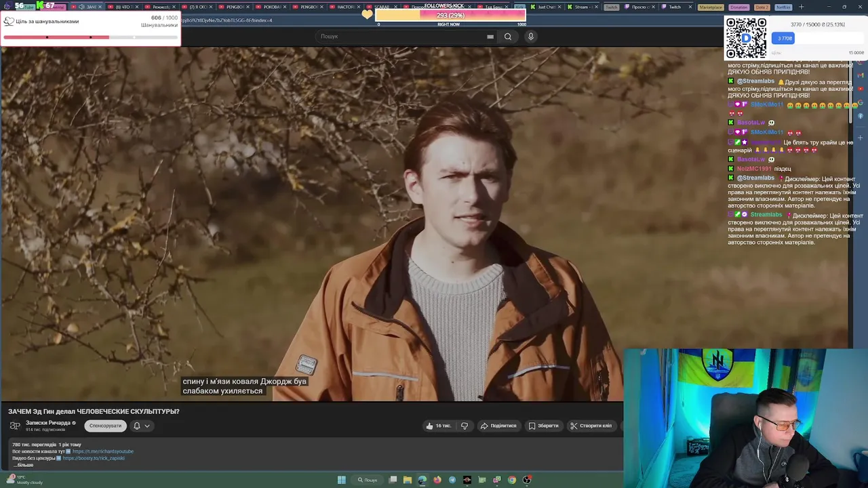This screenshot has height=488, width=868.
Task: Expand description with ...більше
Action: point(23,465)
